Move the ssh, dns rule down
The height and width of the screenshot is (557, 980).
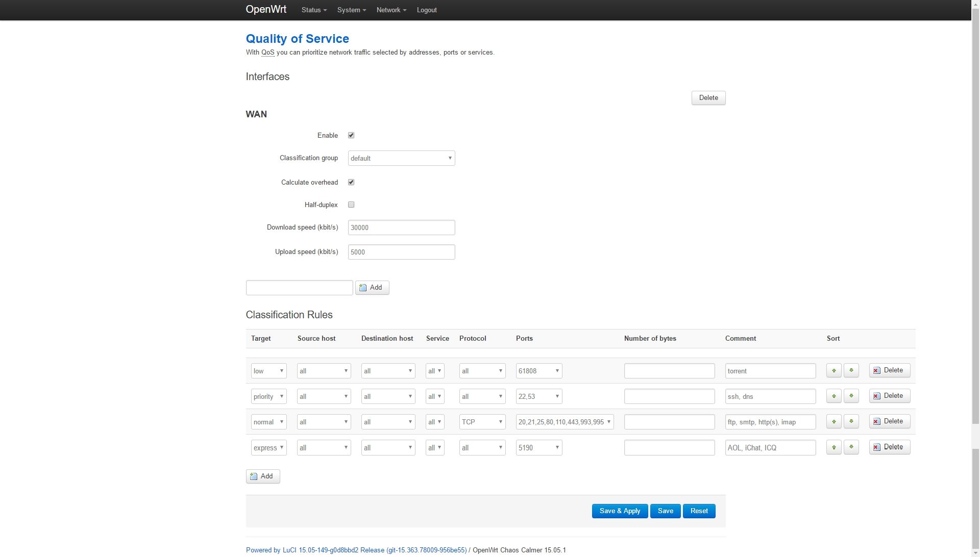tap(851, 396)
